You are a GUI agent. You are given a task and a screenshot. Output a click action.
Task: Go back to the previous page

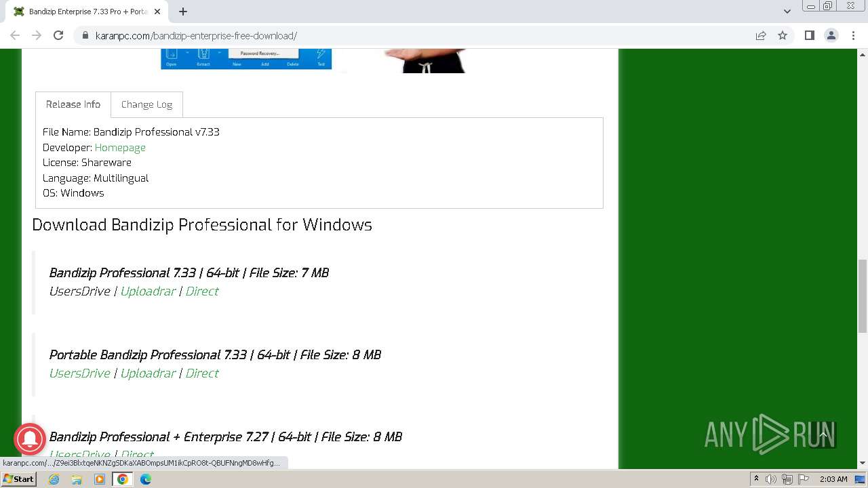15,35
